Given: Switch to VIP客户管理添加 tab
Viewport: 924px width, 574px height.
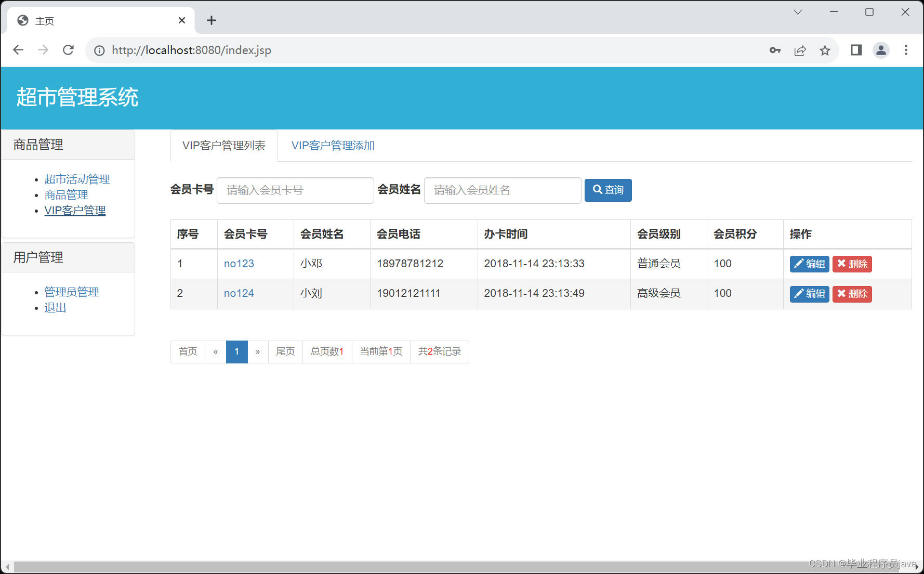Looking at the screenshot, I should (333, 146).
